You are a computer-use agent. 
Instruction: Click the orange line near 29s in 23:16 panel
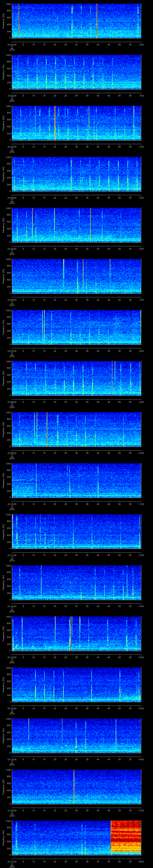point(74,787)
